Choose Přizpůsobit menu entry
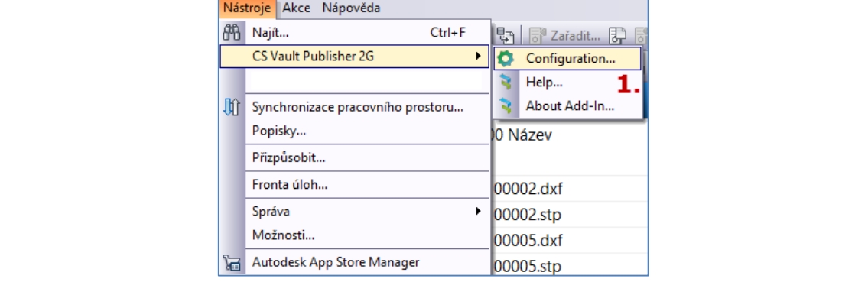Image resolution: width=868 pixels, height=308 pixels. (288, 159)
